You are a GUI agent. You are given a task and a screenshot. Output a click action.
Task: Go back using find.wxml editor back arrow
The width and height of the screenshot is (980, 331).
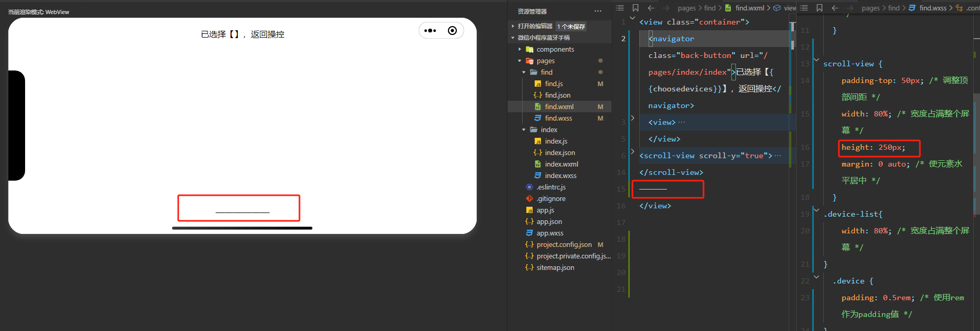point(651,8)
